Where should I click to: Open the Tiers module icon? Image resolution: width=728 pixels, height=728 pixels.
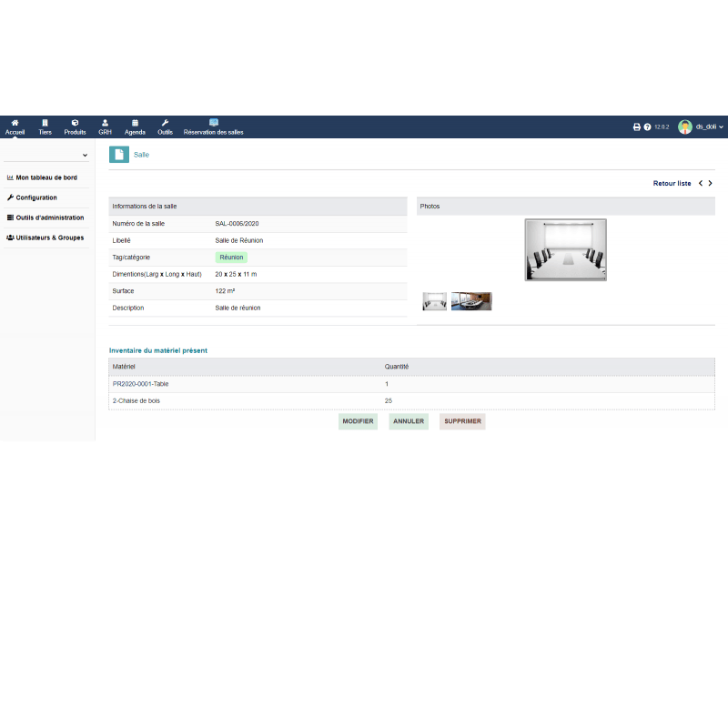coord(45,123)
